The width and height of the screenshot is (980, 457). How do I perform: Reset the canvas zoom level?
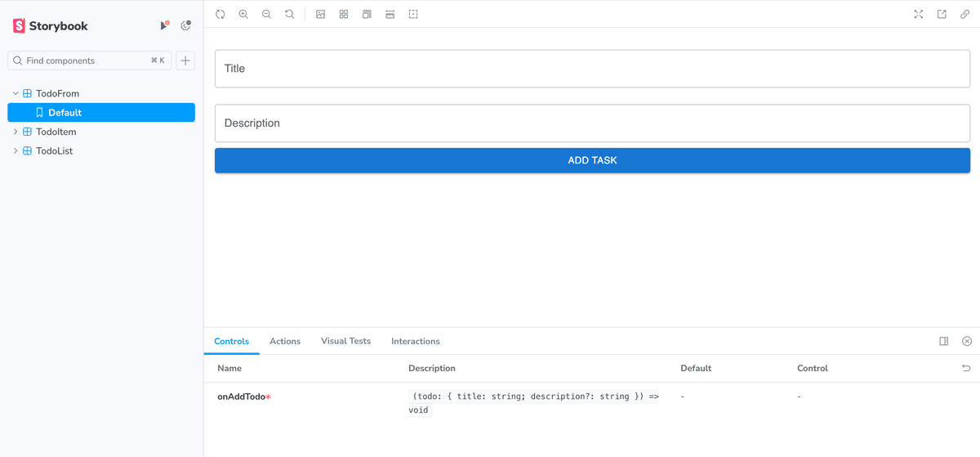click(x=289, y=14)
